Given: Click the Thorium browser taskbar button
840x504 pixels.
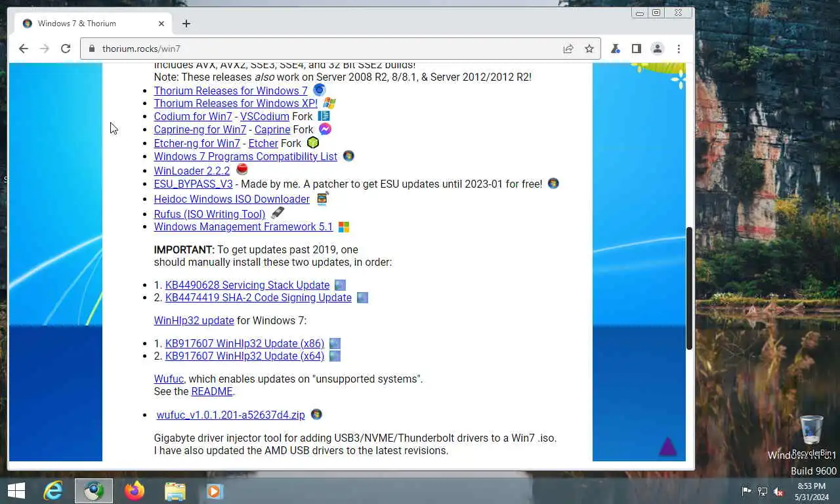Looking at the screenshot, I should coord(94,491).
